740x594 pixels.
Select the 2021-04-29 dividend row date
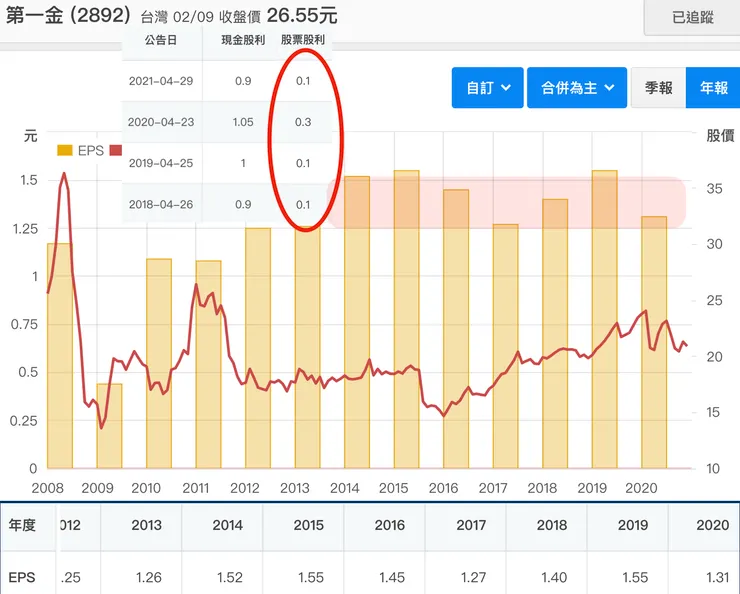coord(161,81)
